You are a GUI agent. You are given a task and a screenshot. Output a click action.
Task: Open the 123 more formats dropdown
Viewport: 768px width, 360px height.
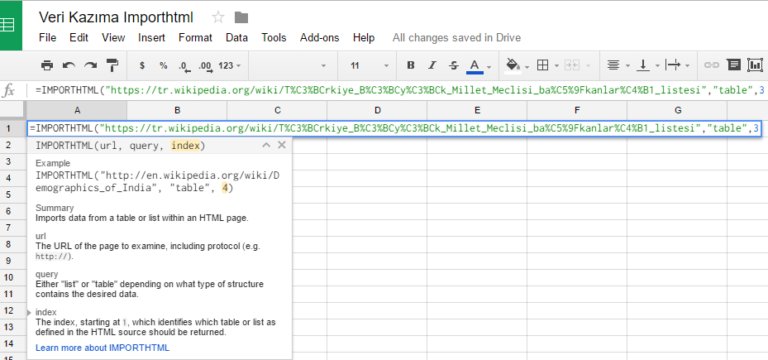click(x=230, y=66)
